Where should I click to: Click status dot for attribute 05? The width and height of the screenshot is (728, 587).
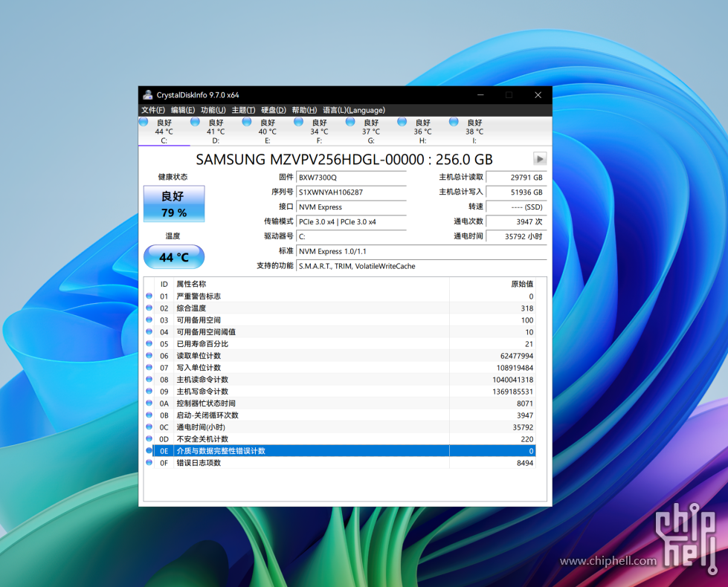point(149,343)
